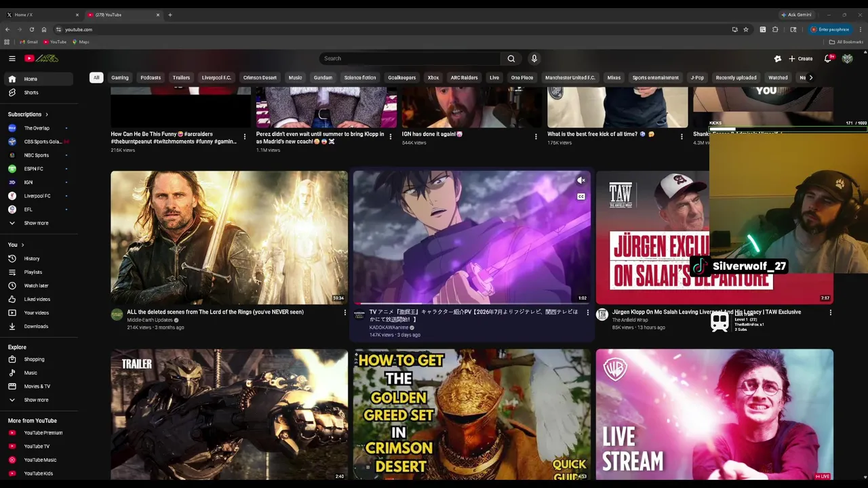
Task: Open the ESPN FC subscription channel
Action: click(38, 169)
